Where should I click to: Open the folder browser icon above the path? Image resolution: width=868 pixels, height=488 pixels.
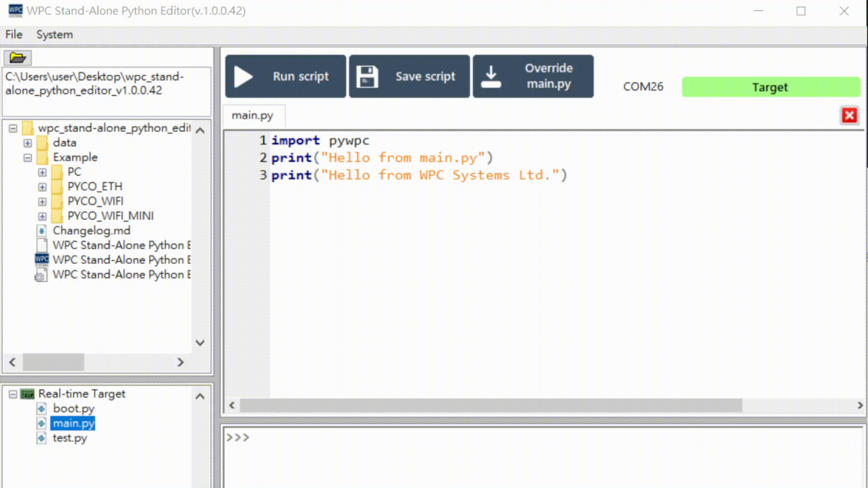coord(17,57)
